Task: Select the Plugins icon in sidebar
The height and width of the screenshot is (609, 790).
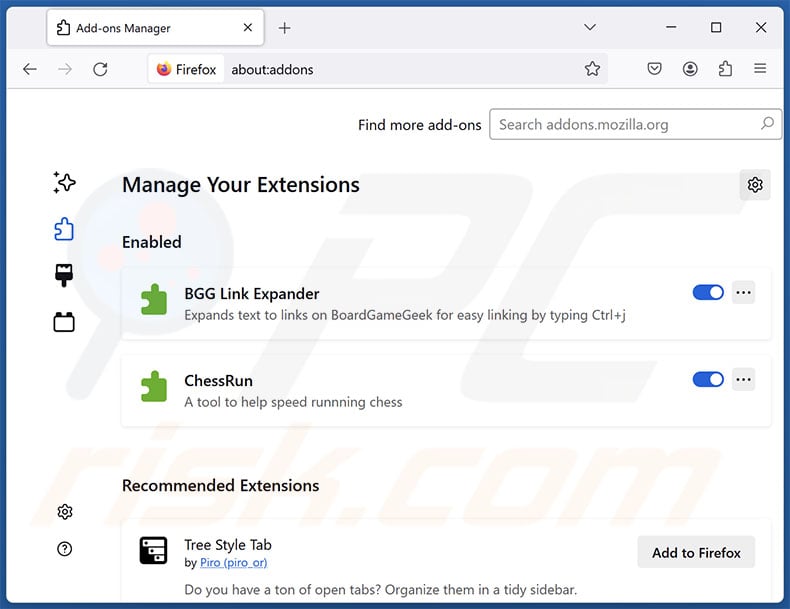Action: (x=64, y=322)
